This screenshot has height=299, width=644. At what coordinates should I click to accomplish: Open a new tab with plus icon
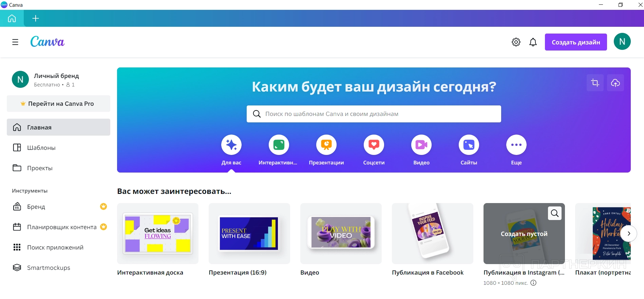tap(36, 18)
